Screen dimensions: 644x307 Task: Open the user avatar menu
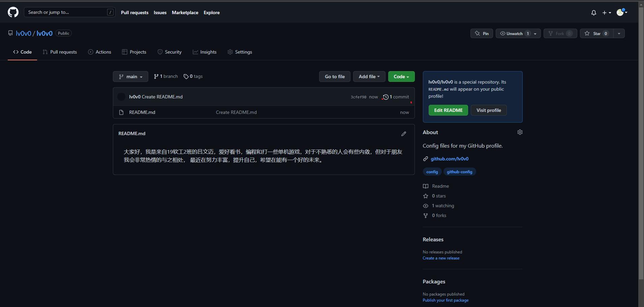[622, 12]
